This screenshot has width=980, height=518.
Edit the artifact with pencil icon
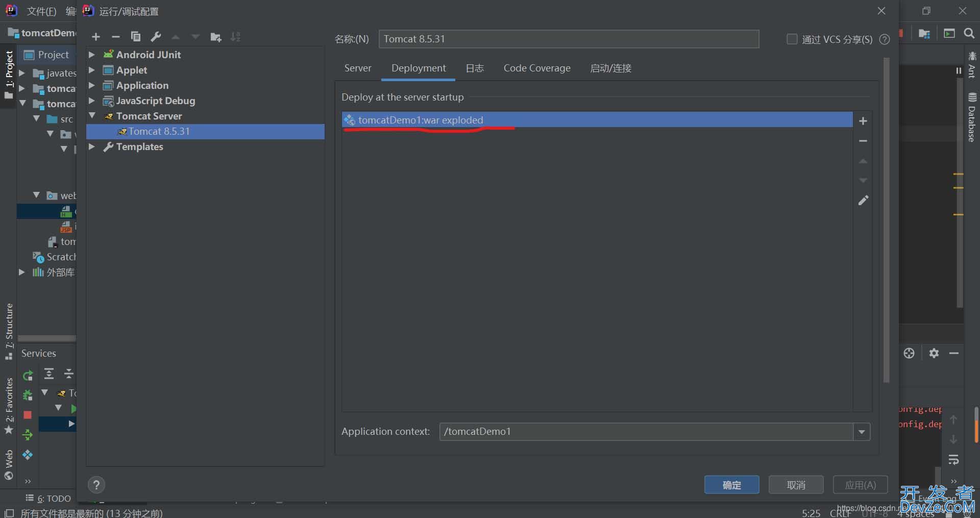coord(863,201)
